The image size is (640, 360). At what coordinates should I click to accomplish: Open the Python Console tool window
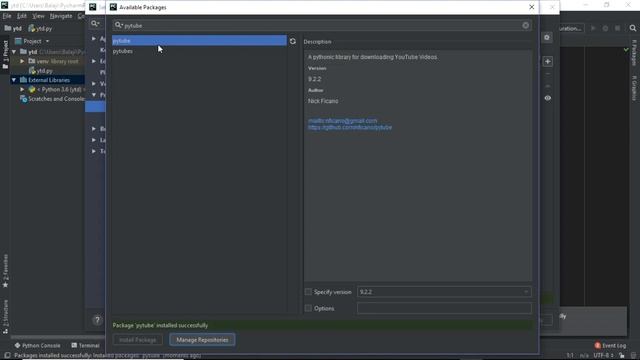pyautogui.click(x=38, y=345)
